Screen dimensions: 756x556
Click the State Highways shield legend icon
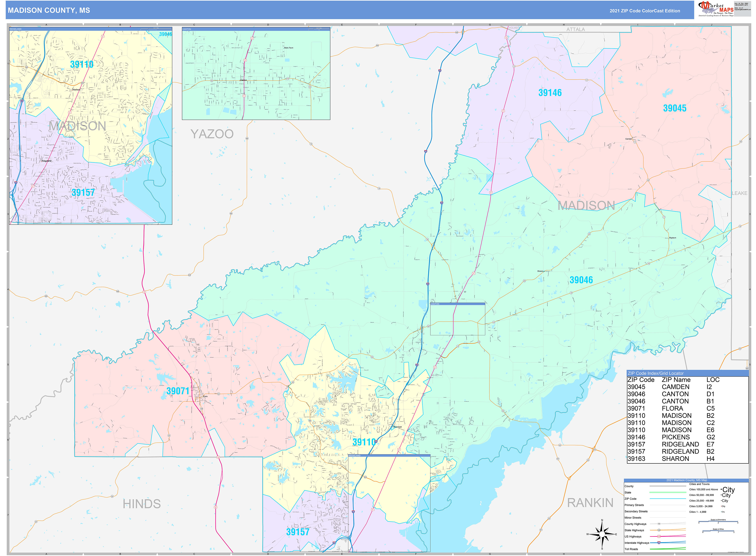659,530
